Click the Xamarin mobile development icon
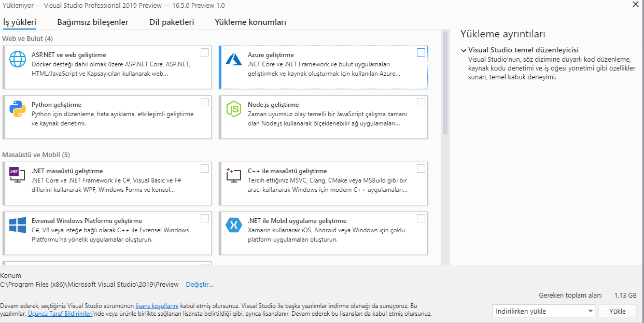Screen dimensions: 644x323 point(234,225)
